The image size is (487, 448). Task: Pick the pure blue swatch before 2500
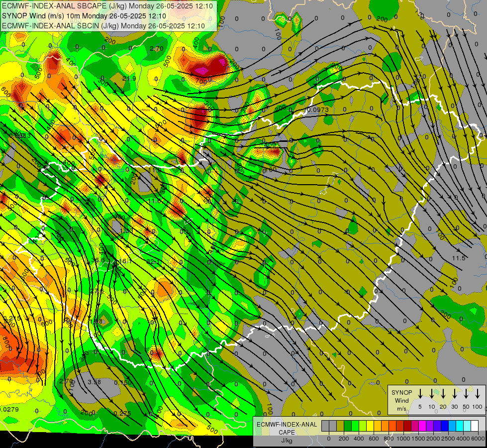click(445, 426)
